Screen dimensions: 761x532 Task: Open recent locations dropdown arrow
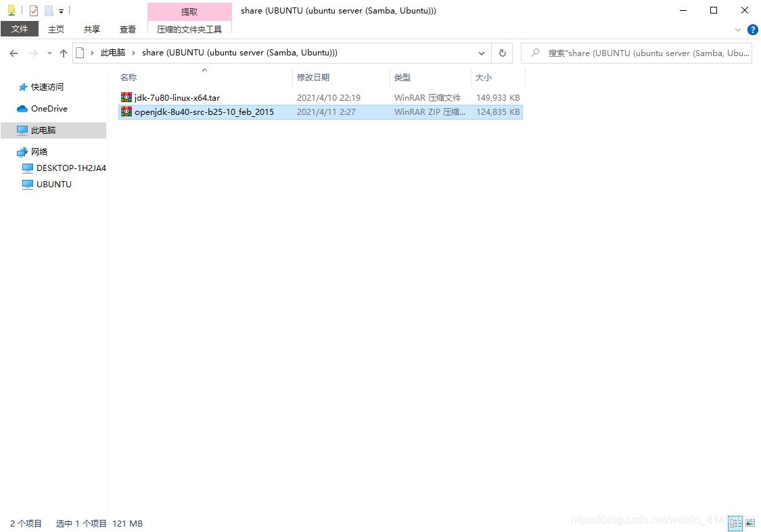coord(49,53)
